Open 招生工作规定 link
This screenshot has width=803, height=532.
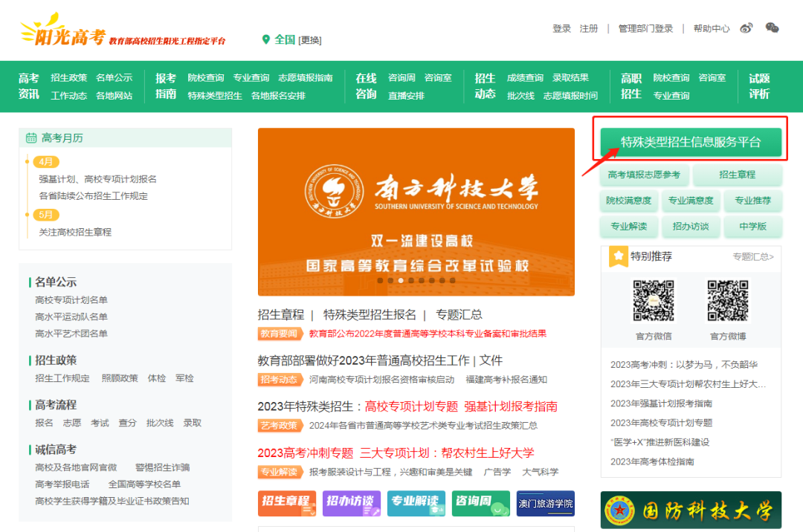point(62,378)
